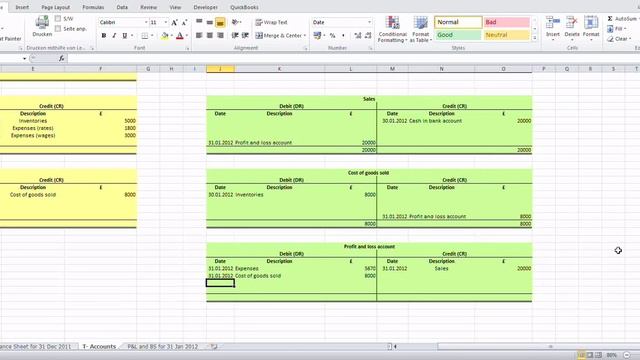Center text horizontally

click(x=210, y=36)
